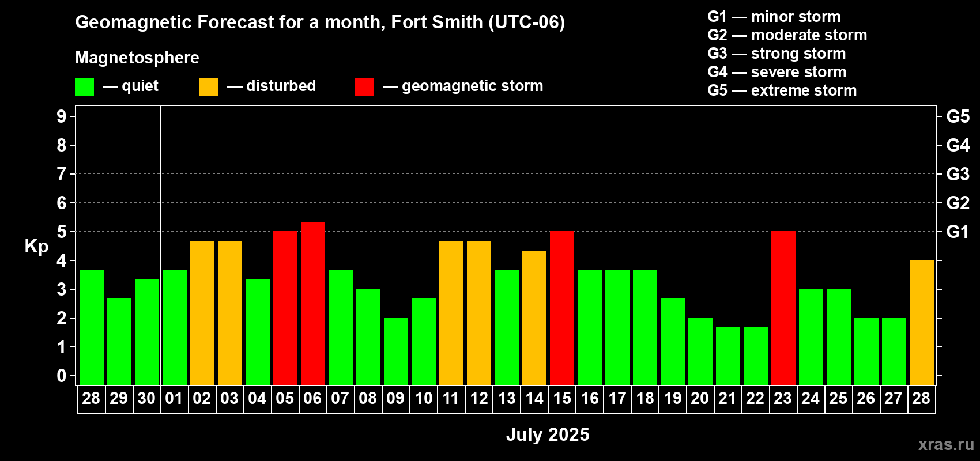Viewport: 980px width, 461px height.
Task: Click the 'Magnetosphere' heading
Action: pos(137,58)
